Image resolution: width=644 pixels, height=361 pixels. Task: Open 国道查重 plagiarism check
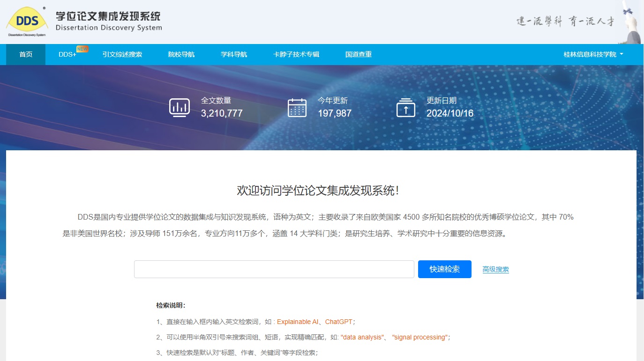358,54
